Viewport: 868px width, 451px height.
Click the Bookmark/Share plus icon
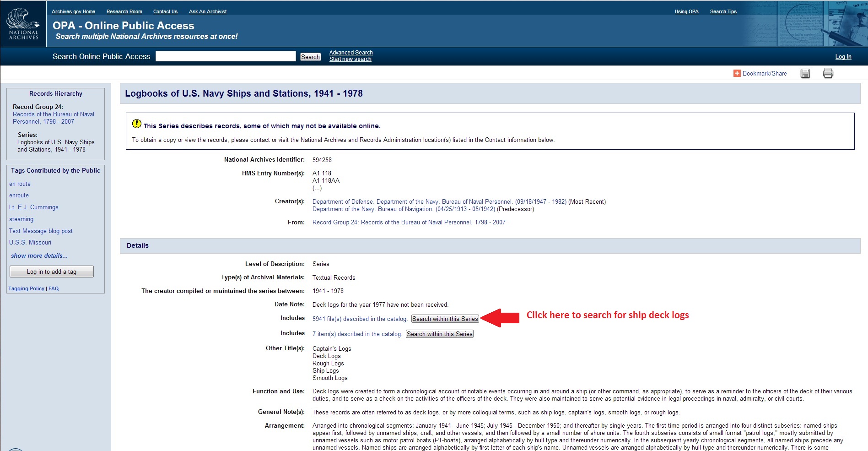coord(737,73)
